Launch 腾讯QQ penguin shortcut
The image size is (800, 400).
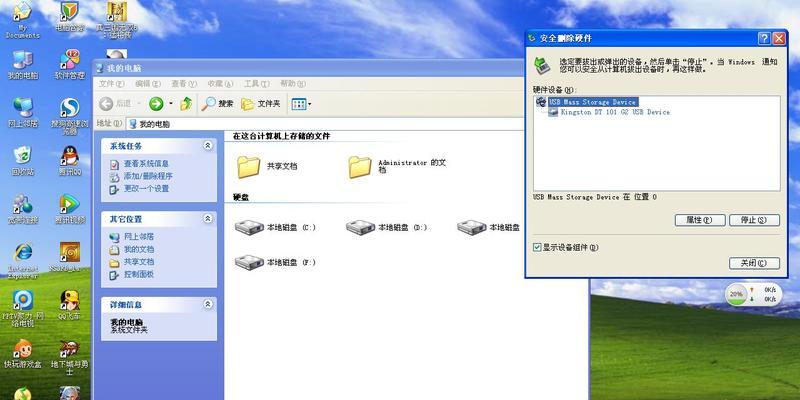pos(69,160)
